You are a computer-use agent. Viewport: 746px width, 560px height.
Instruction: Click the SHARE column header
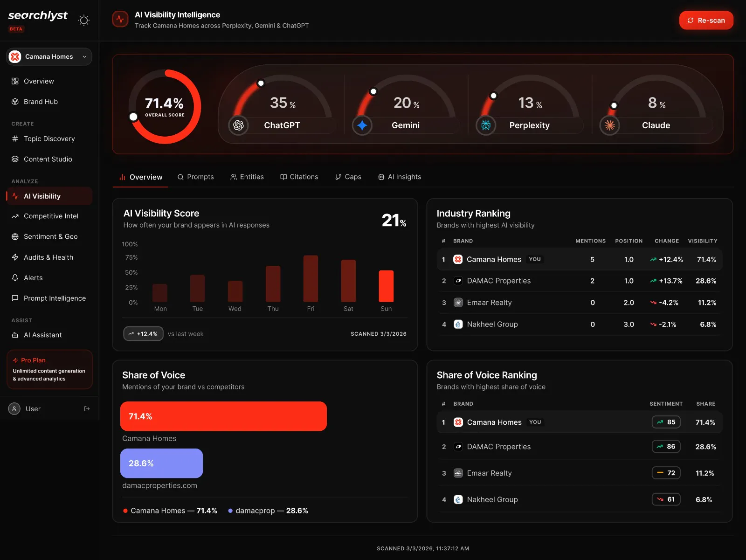click(705, 404)
